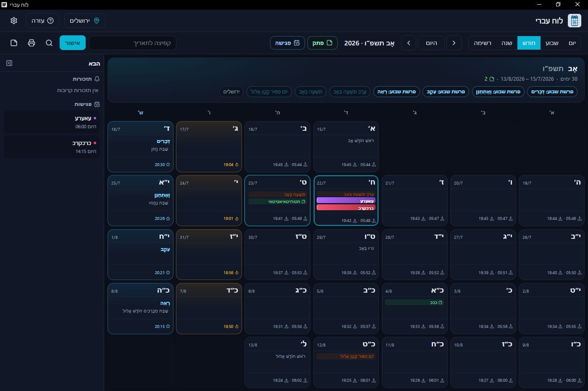Open the ירושלים location selector
Image resolution: width=588 pixels, height=391 pixels.
pyautogui.click(x=85, y=21)
